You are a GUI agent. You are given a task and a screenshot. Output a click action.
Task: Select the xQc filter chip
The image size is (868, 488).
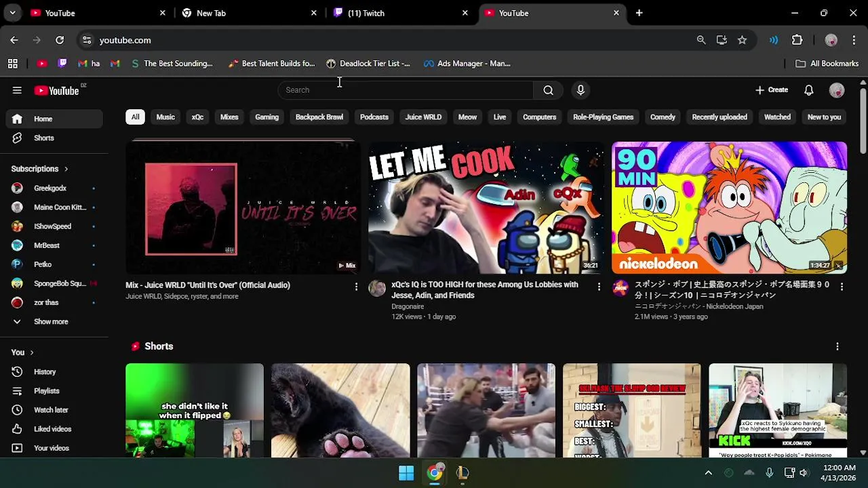[x=197, y=117]
